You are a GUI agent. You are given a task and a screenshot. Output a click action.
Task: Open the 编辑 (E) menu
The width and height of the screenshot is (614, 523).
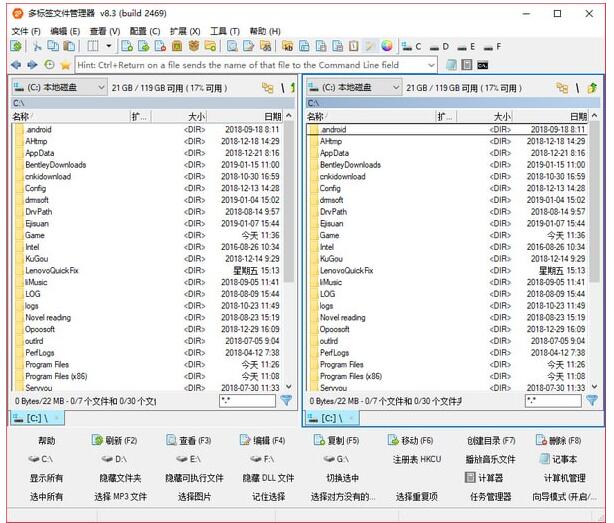[x=65, y=31]
